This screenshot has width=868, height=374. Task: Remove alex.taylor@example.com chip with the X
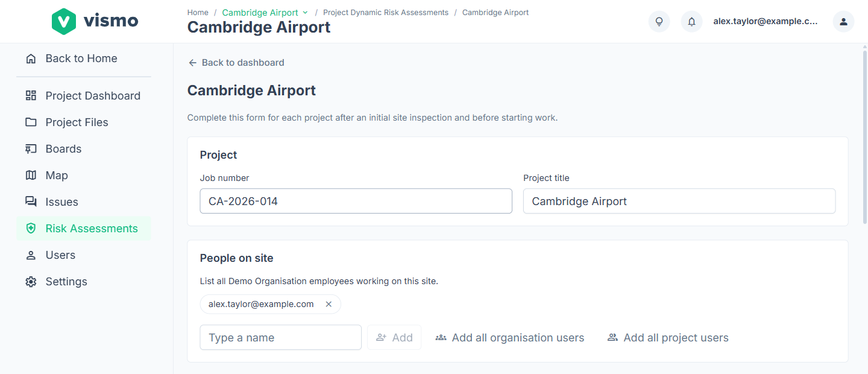329,304
